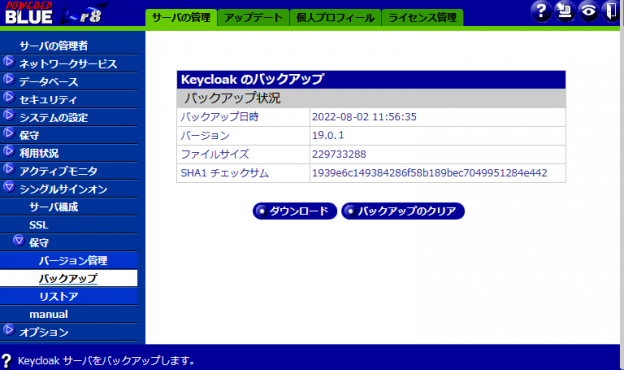
Task: Expand the セキュリティ section arrow
Action: coord(9,98)
